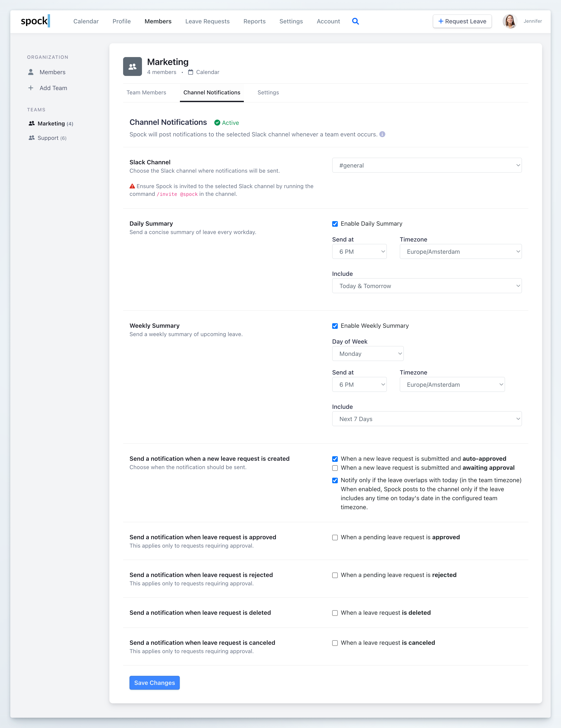The image size is (561, 728).
Task: Open the search icon in the top bar
Action: 355,21
